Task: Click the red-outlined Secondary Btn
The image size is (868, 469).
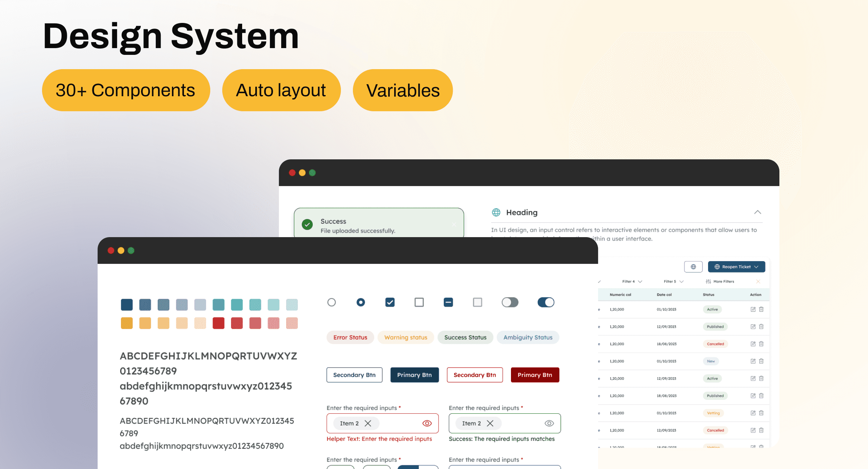Action: point(475,375)
